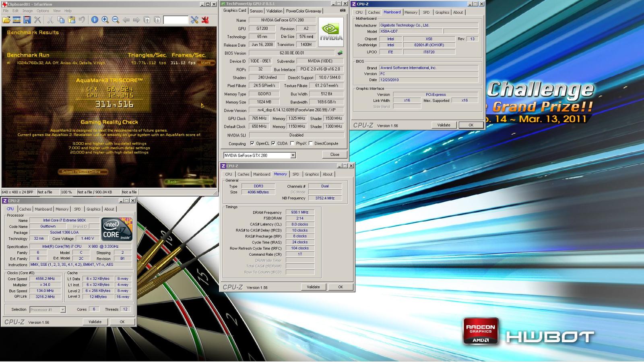This screenshot has width=644, height=362.
Task: Click the BIOS Version 62.00.0E.00.01 field
Action: (292, 53)
